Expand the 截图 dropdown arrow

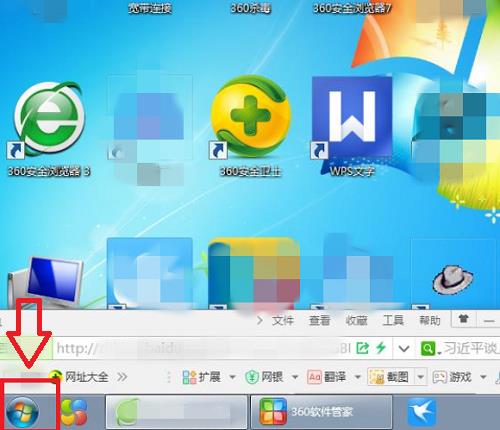pyautogui.click(x=420, y=377)
